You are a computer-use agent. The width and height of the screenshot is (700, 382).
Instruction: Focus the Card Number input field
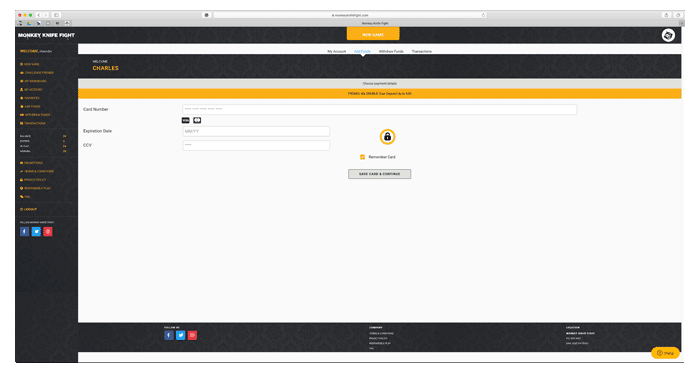pos(379,109)
